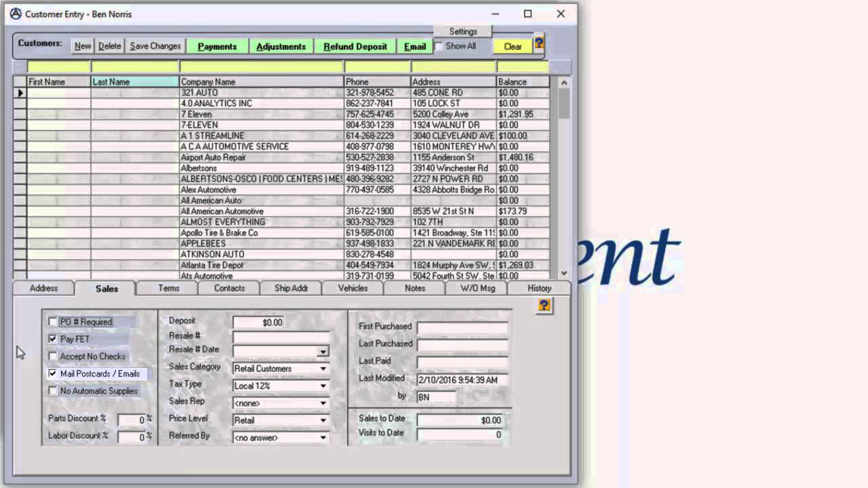
Task: Click Save Changes button
Action: click(x=155, y=46)
